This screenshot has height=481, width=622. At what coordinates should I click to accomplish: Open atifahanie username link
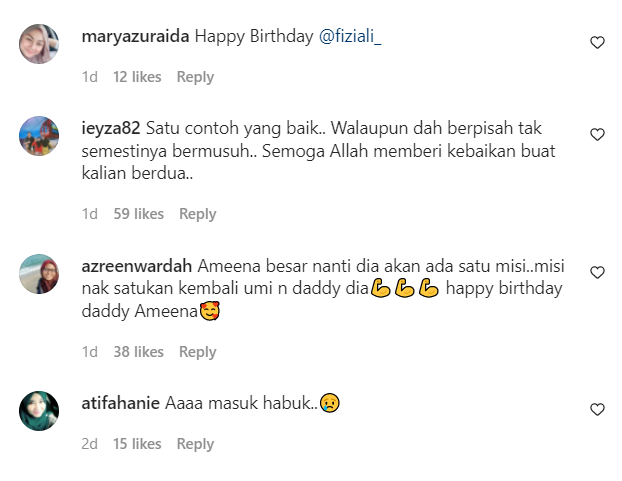(x=121, y=403)
